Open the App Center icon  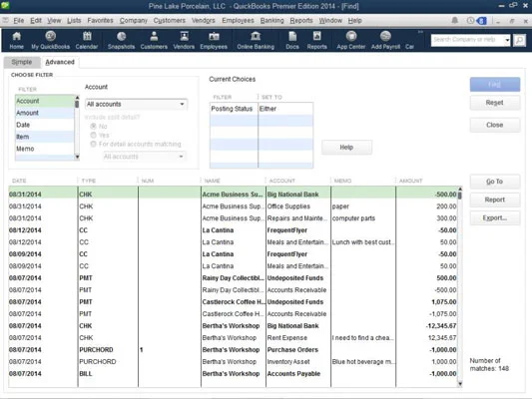351,40
